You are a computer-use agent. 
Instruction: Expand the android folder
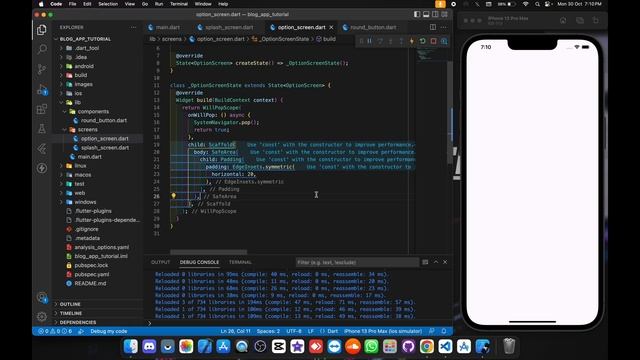(x=84, y=66)
